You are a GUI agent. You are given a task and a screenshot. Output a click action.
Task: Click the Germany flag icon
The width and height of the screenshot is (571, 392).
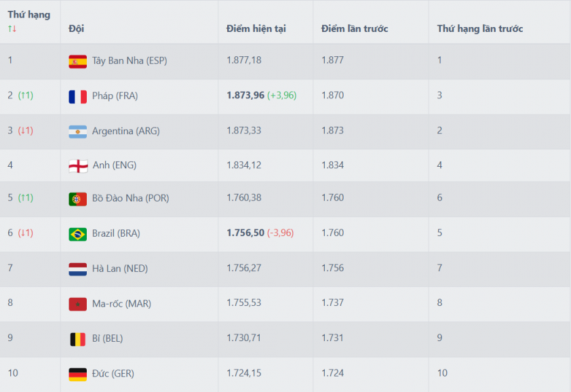pos(77,374)
